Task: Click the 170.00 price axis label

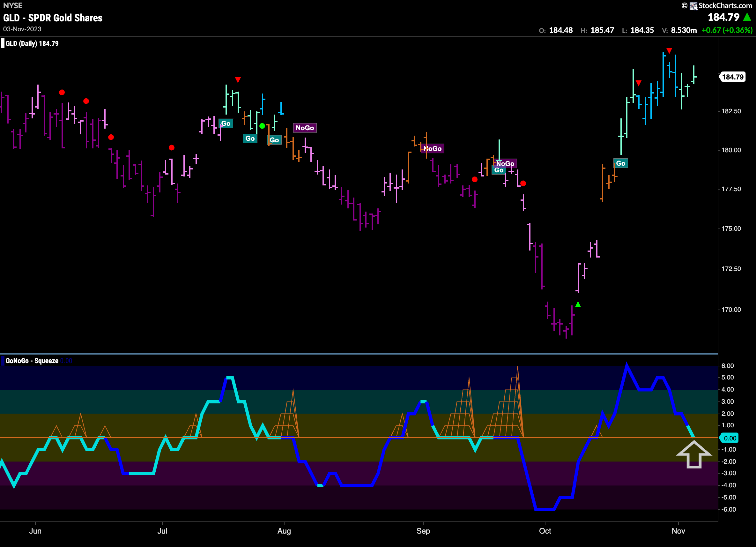Action: 731,310
